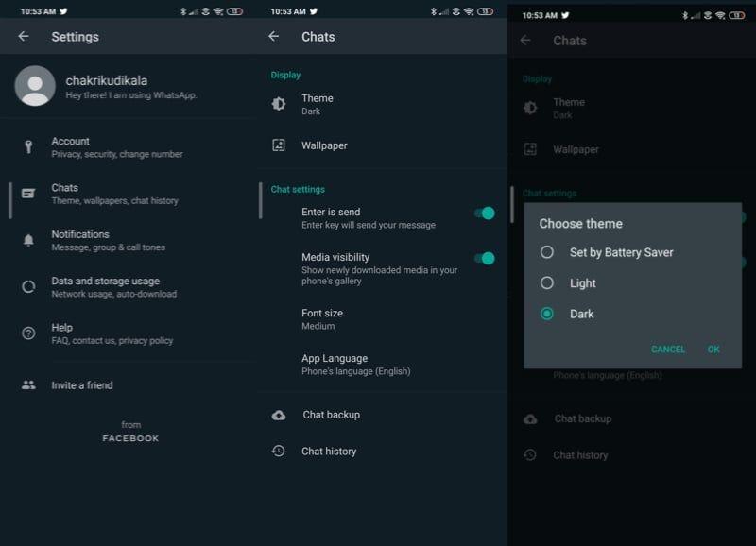Tap 'Show newly downloaded media' description
Viewport: 756px width, 546px height.
click(x=380, y=276)
